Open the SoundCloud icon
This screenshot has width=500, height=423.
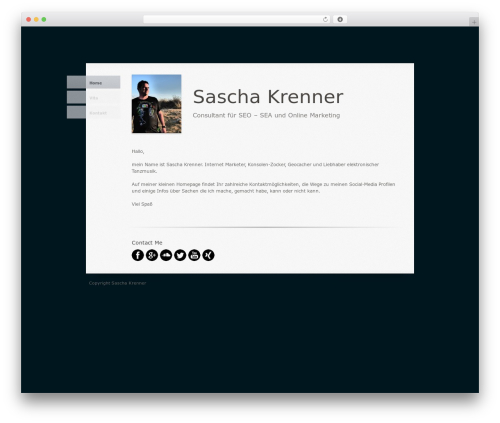(x=166, y=255)
